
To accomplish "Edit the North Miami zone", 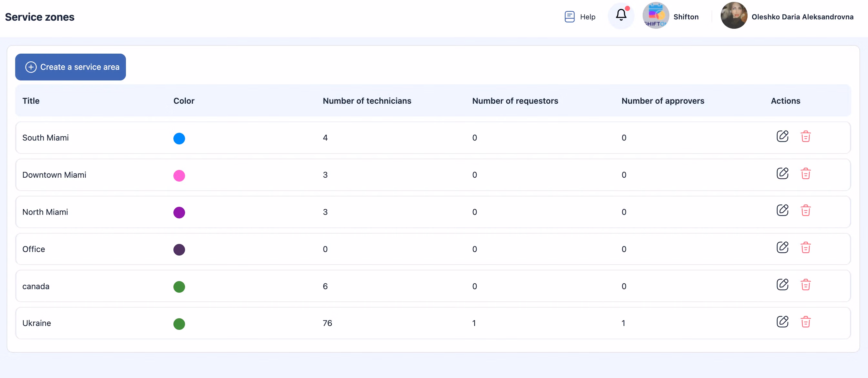I will click(x=782, y=211).
